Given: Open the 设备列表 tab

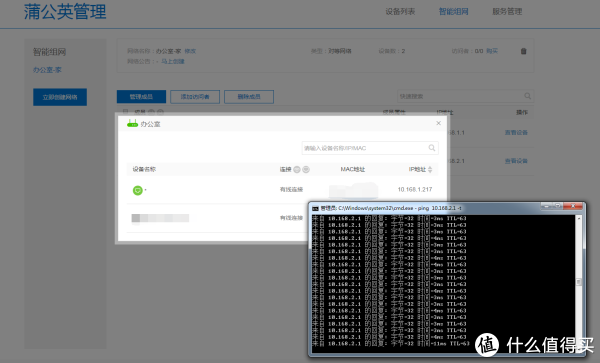Looking at the screenshot, I should coord(400,11).
